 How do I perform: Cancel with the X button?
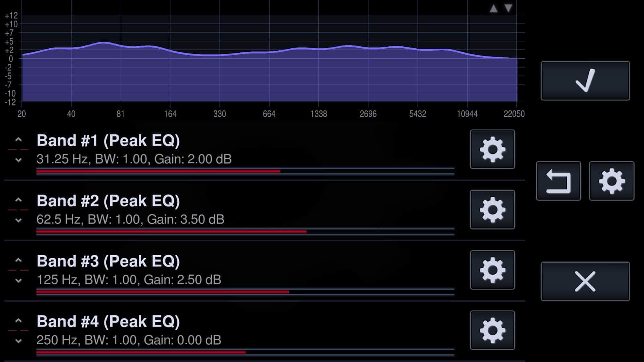coord(585,281)
